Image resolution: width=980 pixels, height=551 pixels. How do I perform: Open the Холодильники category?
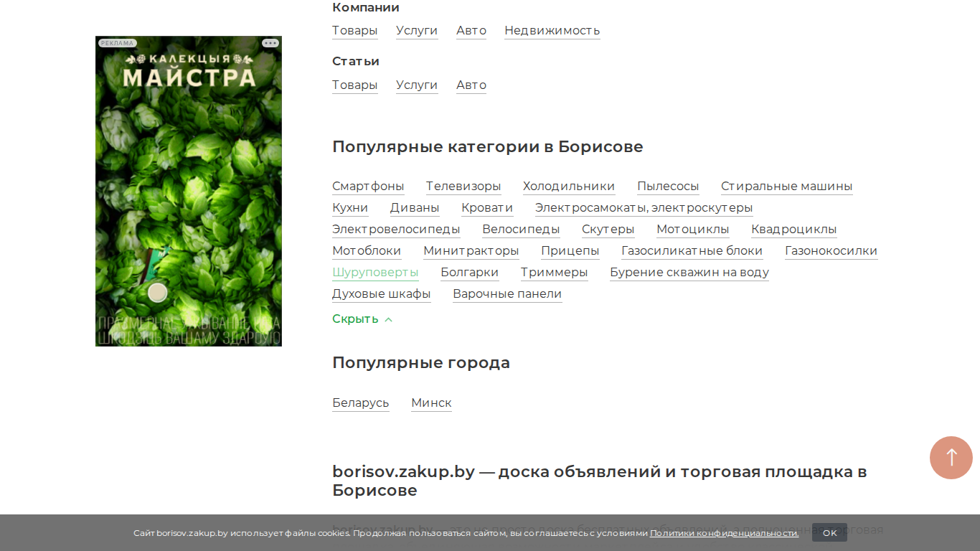click(569, 187)
